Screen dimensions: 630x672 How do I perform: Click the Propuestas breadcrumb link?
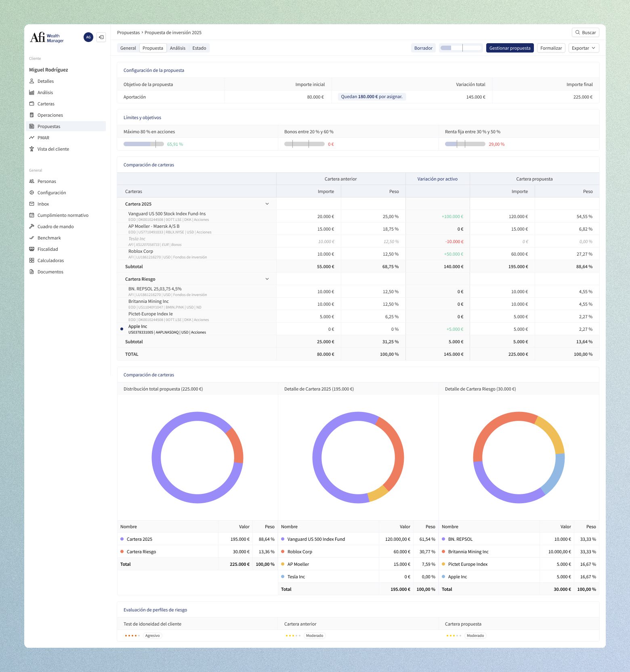128,33
